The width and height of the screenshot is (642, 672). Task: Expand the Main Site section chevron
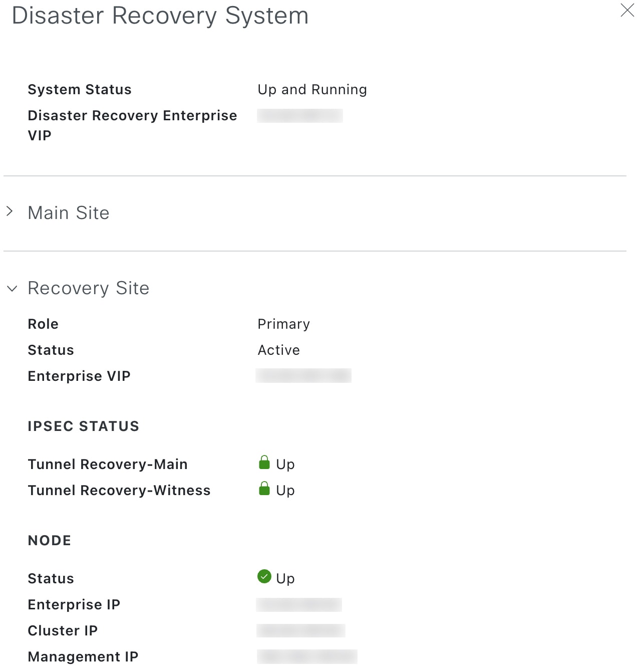(x=10, y=211)
